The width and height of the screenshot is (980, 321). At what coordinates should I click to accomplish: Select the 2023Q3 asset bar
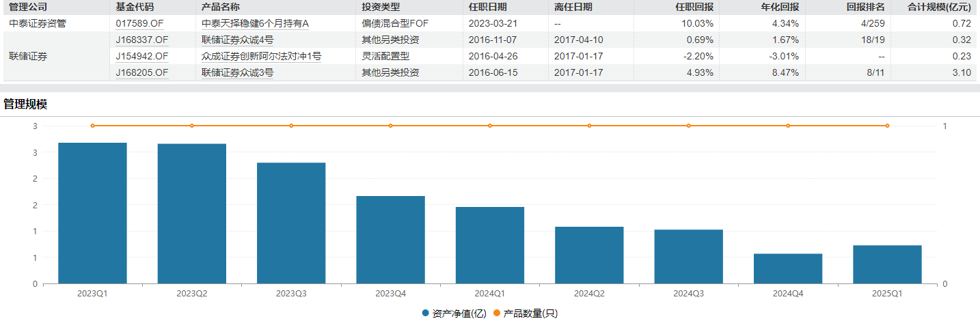click(x=291, y=223)
